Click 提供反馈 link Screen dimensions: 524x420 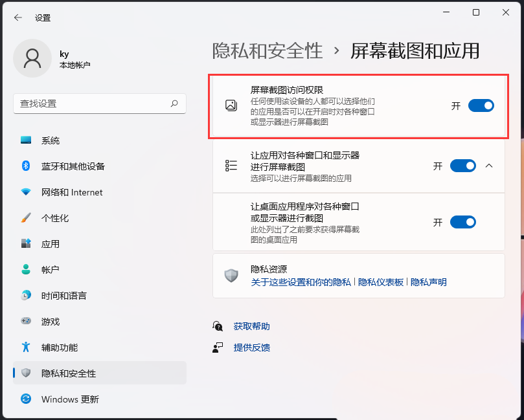(x=252, y=348)
